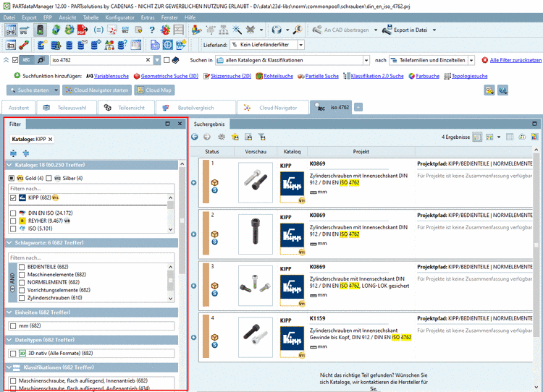Viewport: 543px width, 392px height.
Task: Uncheck the KIPP (682) catalog checkbox
Action: 13,198
